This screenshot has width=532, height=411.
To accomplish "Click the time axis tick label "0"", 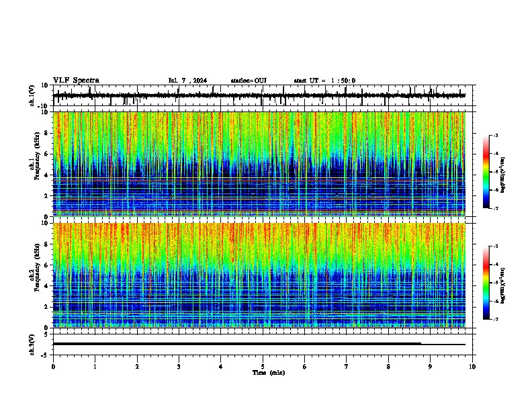I will click(x=53, y=367).
